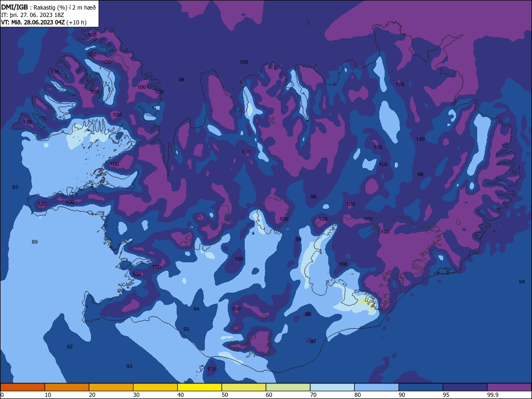The height and width of the screenshot is (399, 532).
Task: Click the legend tick label '50'
Action: coord(225,395)
